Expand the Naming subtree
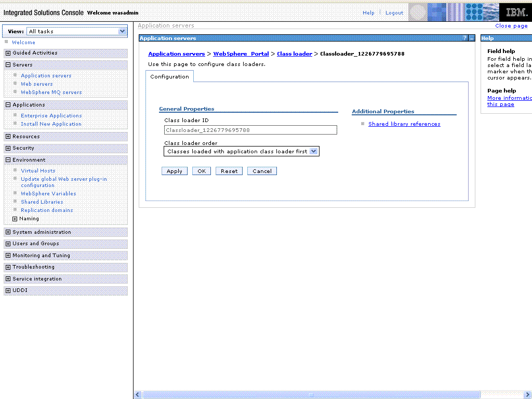The image size is (532, 399). pyautogui.click(x=15, y=219)
